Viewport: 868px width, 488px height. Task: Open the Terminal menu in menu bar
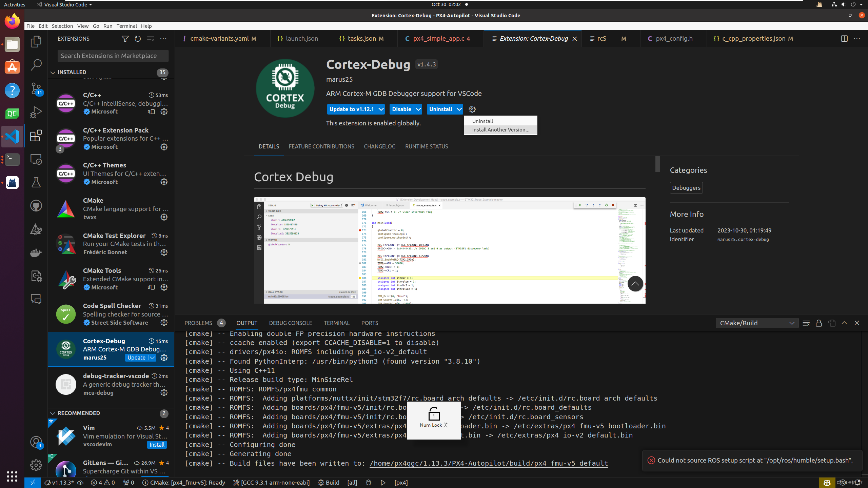click(126, 26)
